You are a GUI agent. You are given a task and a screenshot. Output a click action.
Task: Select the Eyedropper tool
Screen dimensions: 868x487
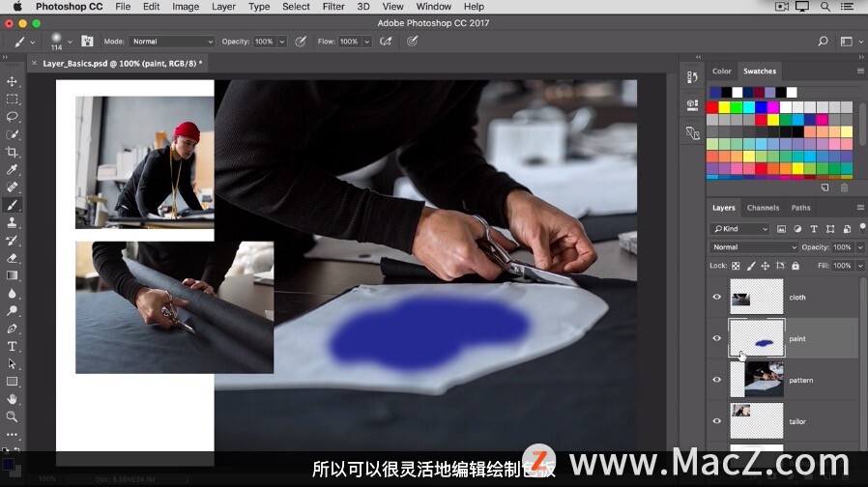coord(12,169)
